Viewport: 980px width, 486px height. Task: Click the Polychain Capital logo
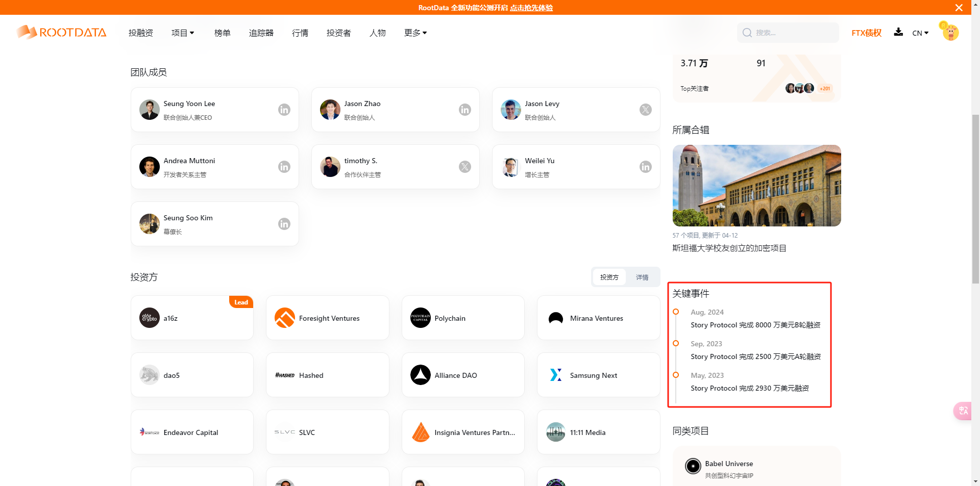(421, 318)
